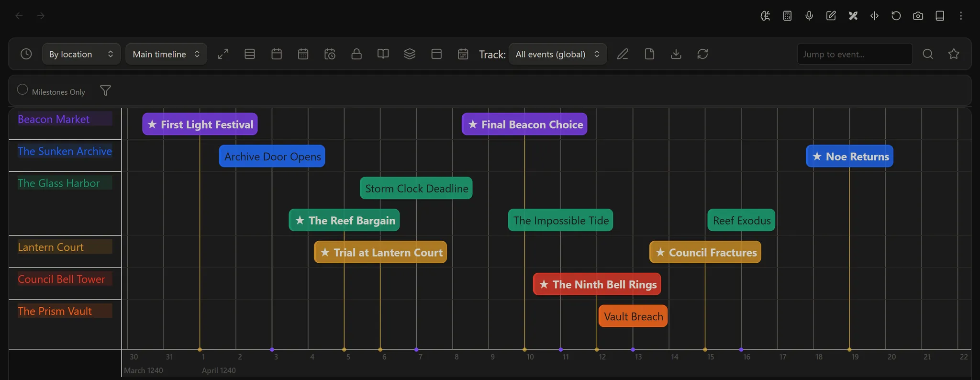Open The Impossible Tide event
The height and width of the screenshot is (380, 980).
pyautogui.click(x=560, y=220)
